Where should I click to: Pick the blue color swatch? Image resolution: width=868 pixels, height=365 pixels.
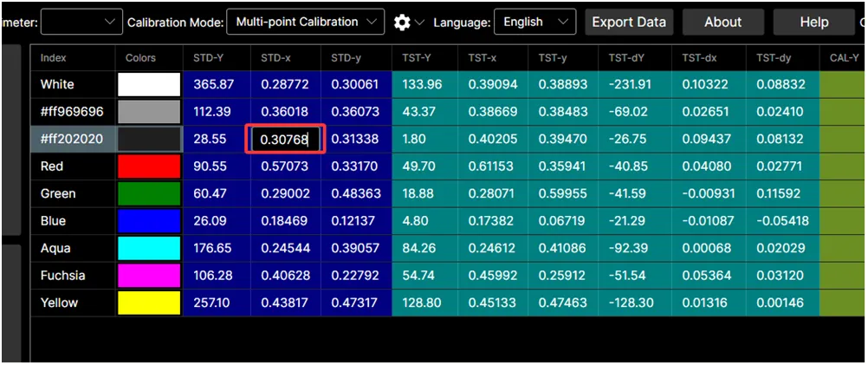tap(149, 221)
